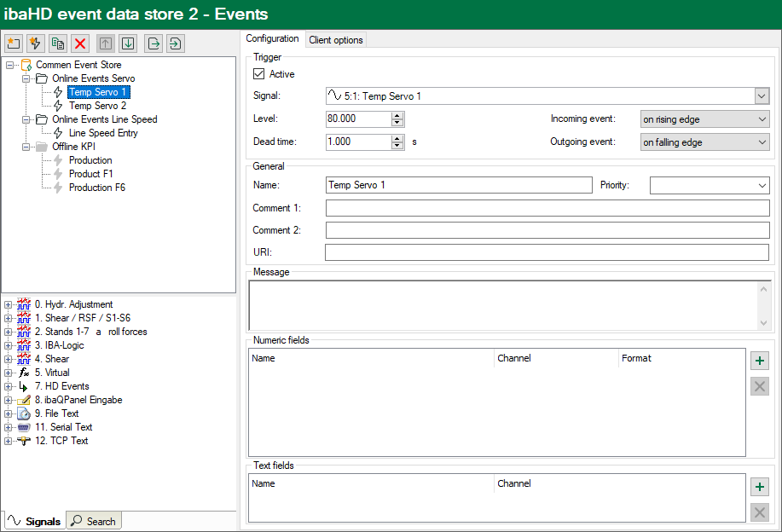Open the Signal dropdown list
This screenshot has height=532, width=782.
pos(762,96)
